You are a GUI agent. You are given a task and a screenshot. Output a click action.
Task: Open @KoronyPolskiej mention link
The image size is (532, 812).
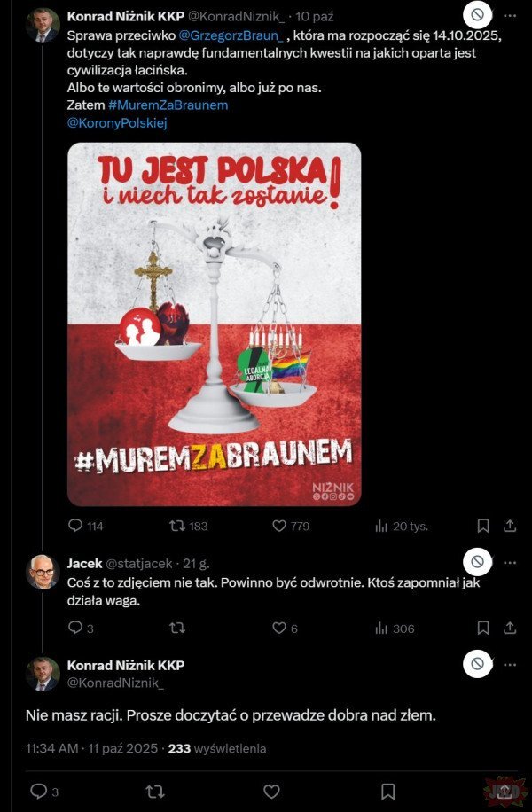click(117, 123)
